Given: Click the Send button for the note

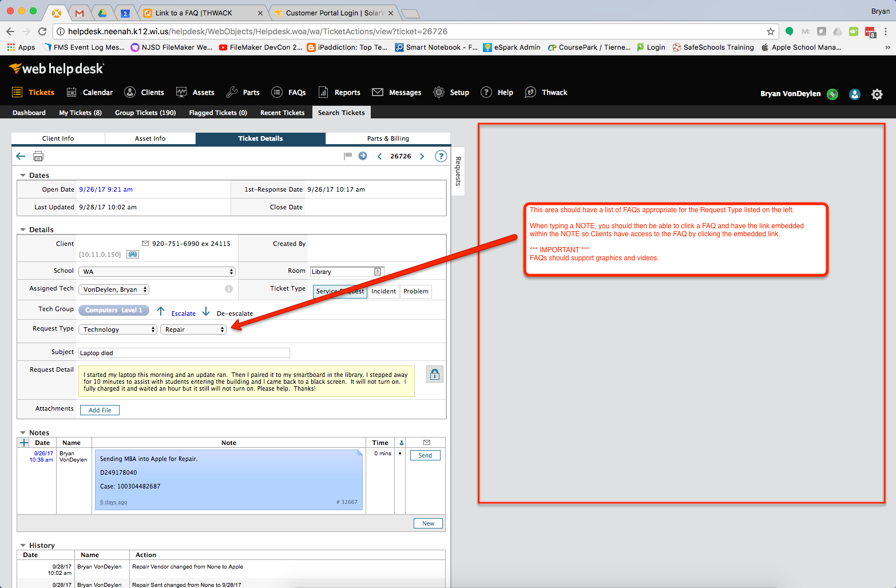Looking at the screenshot, I should (425, 455).
